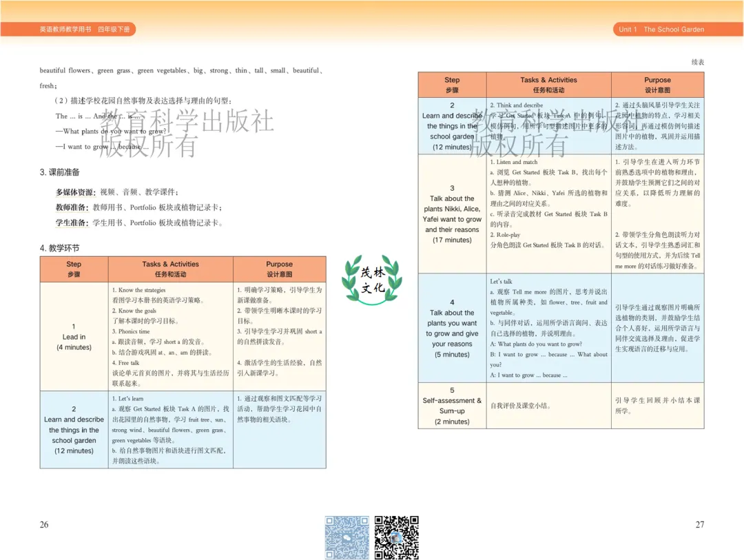
Task: Click the text 2. Know the goals
Action: tap(134, 311)
